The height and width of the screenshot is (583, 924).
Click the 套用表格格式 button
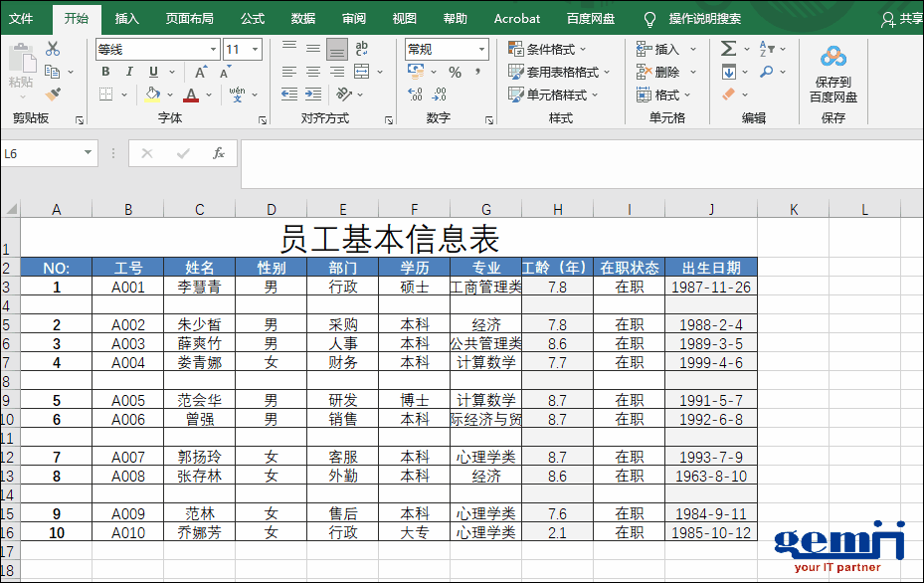click(x=554, y=72)
